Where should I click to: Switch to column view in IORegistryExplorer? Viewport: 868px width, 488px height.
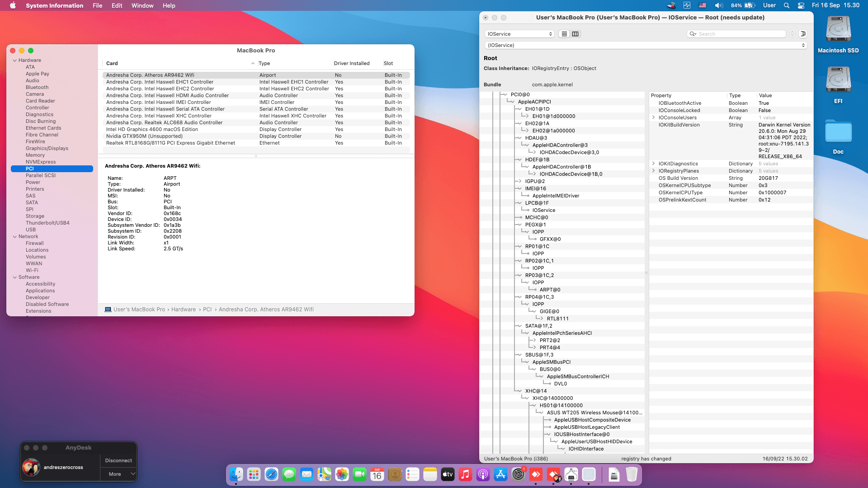[575, 34]
